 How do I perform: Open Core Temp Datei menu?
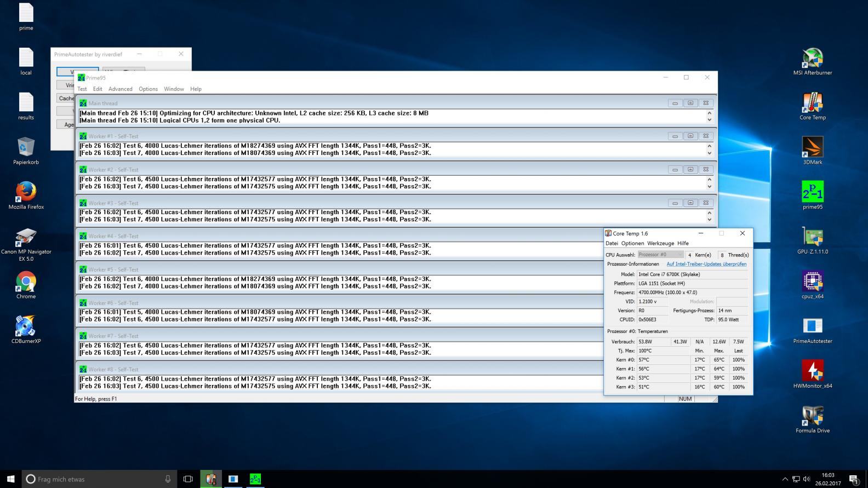[612, 243]
